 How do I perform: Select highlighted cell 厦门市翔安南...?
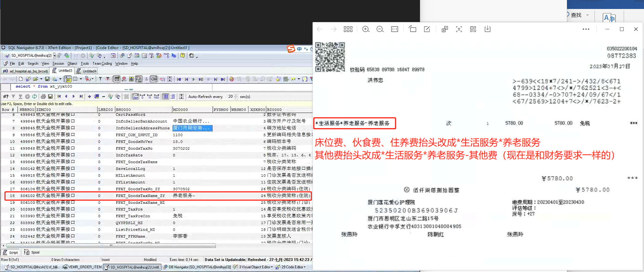click(x=192, y=128)
